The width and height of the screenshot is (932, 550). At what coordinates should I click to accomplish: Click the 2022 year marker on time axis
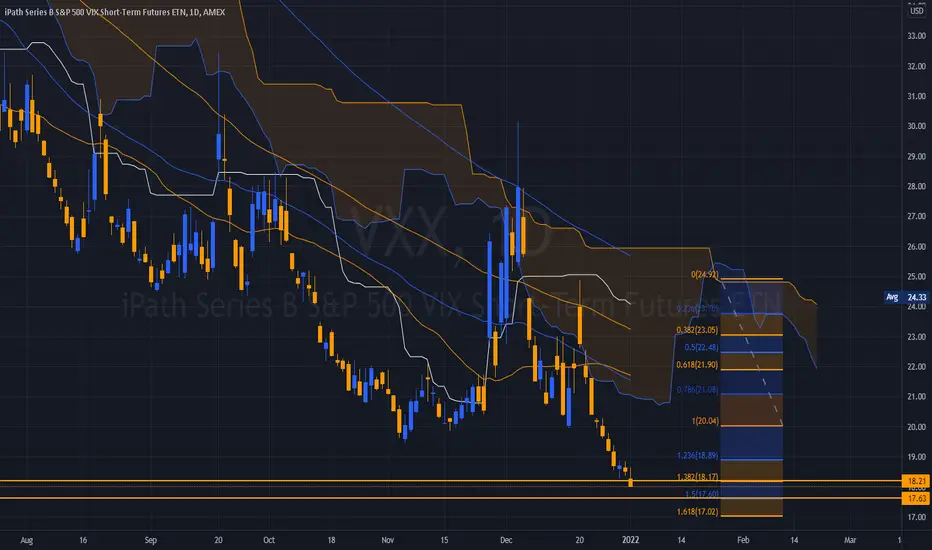point(630,540)
